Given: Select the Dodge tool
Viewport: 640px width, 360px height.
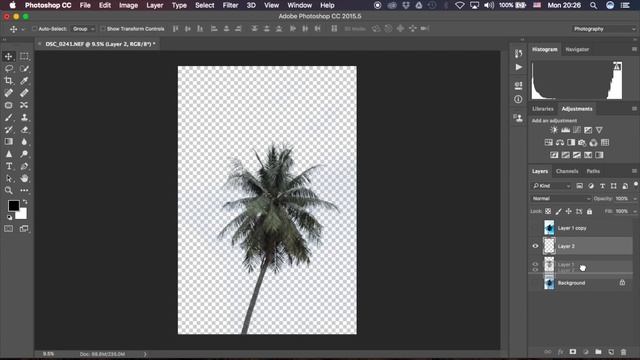Looking at the screenshot, I should 24,154.
